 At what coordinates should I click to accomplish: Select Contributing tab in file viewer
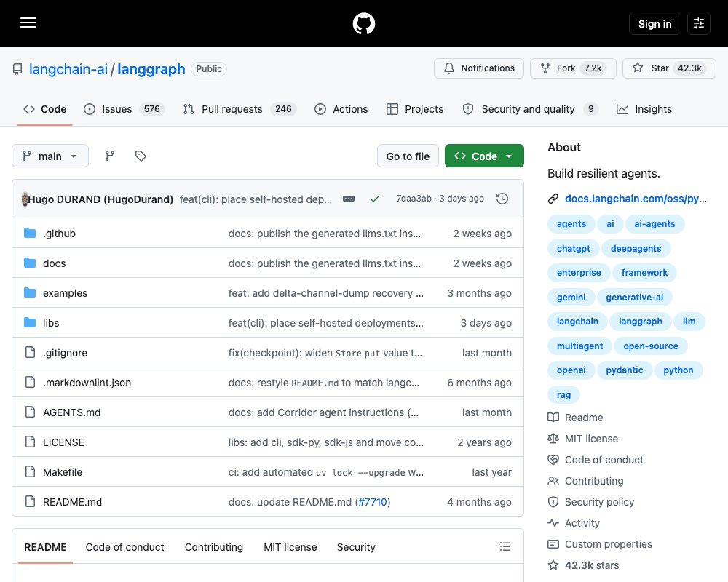tap(213, 547)
